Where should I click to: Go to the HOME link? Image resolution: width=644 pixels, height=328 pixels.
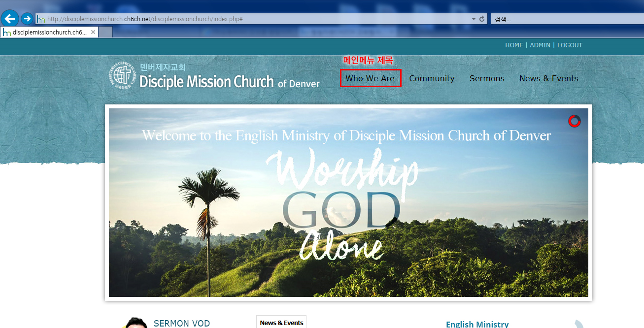click(514, 45)
